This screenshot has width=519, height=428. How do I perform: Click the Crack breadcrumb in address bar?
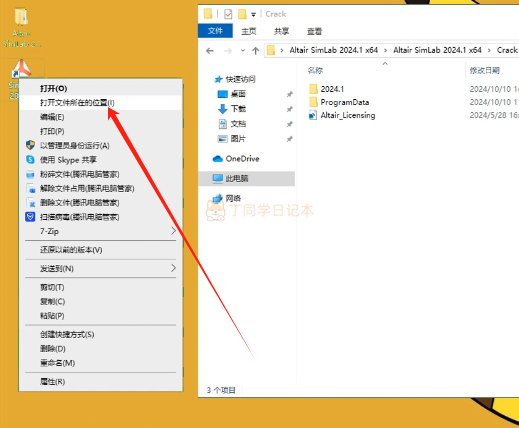point(507,50)
